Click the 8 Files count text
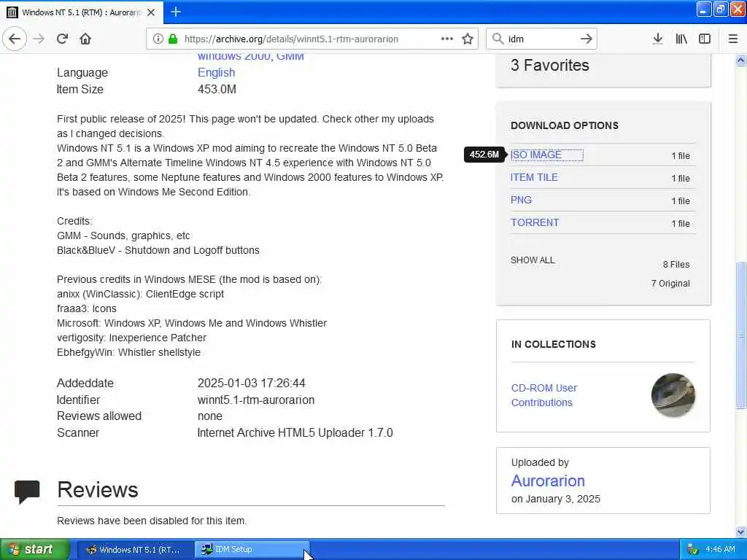747x560 pixels. [x=676, y=264]
